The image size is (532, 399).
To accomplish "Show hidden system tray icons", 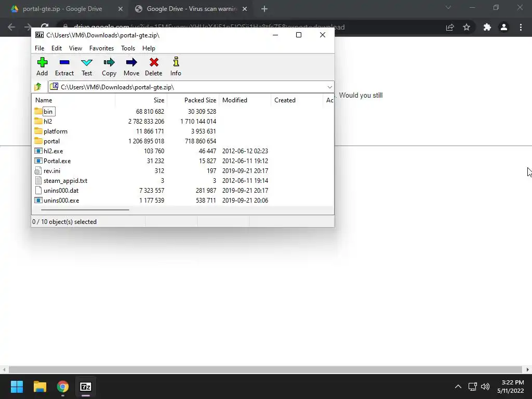I will [x=458, y=387].
